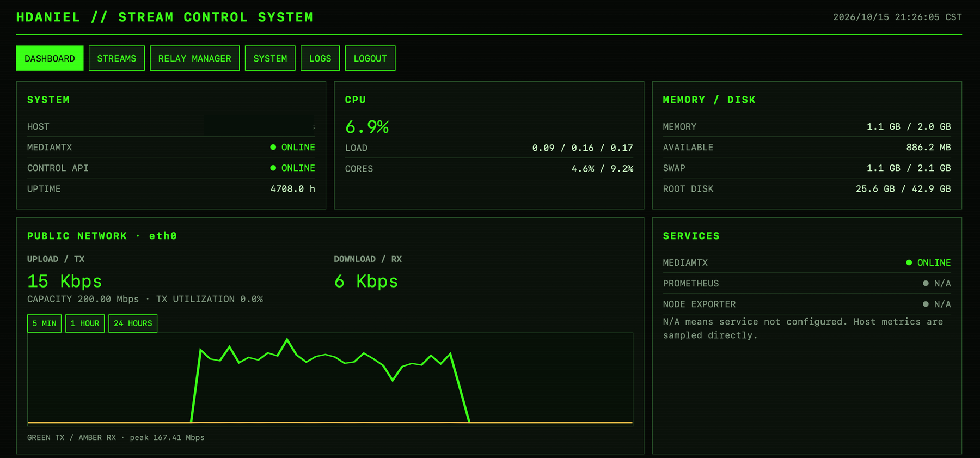This screenshot has width=980, height=458.
Task: Select the 5 MIN chart range
Action: (x=44, y=323)
